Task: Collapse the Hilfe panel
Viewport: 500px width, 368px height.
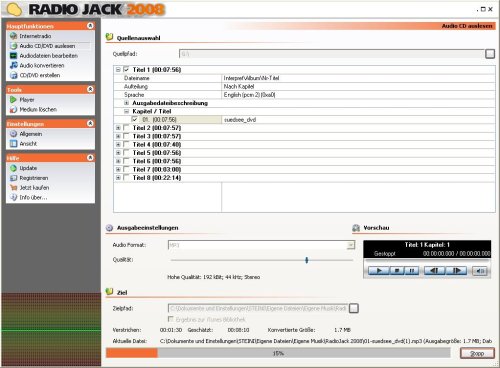Action: click(90, 158)
